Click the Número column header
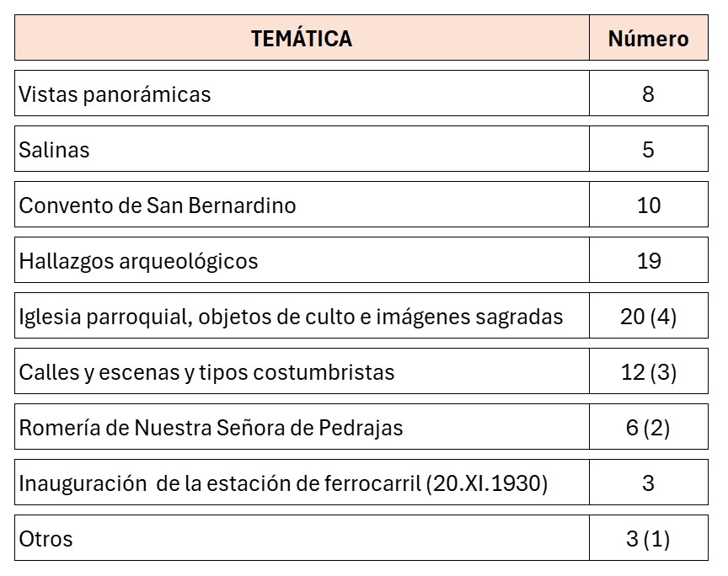 648,39
